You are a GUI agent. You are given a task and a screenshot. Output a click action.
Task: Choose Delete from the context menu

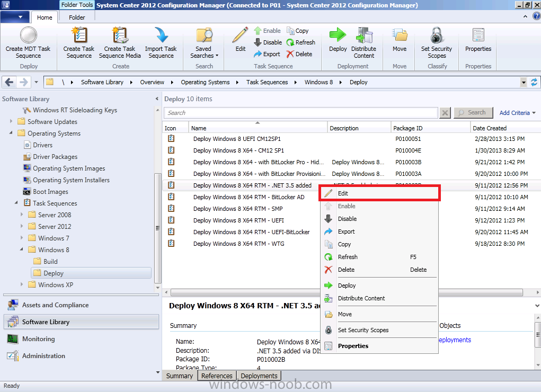click(x=379, y=270)
